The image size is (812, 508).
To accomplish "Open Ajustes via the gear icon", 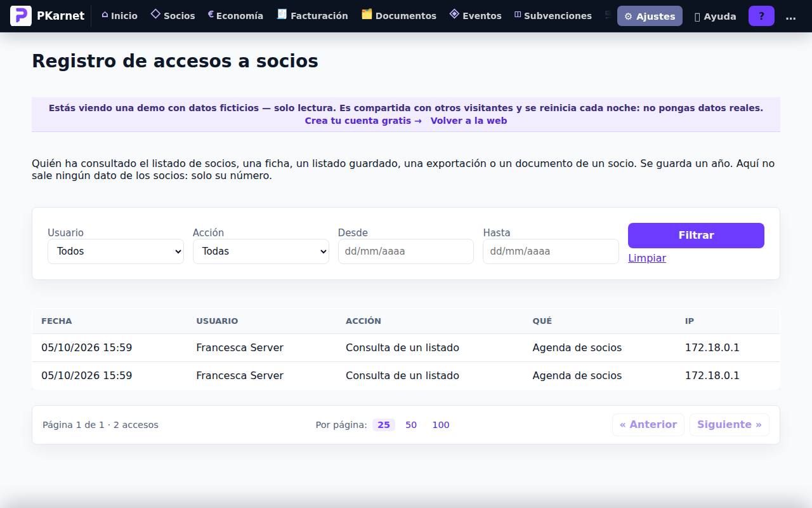I will 628,17.
